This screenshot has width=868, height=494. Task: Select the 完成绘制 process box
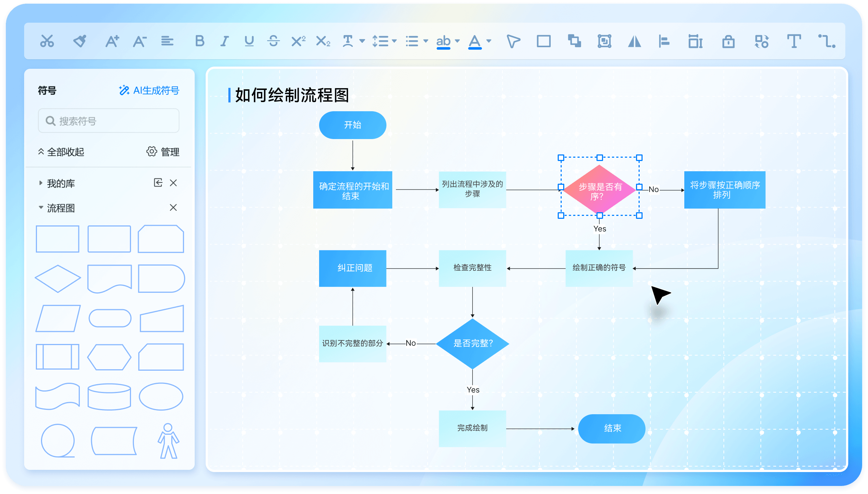tap(472, 428)
